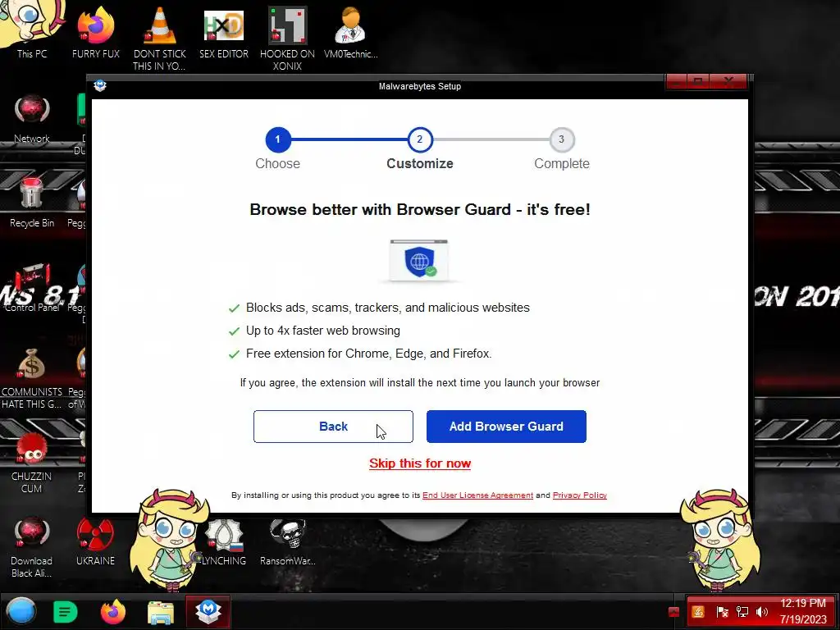The width and height of the screenshot is (840, 630).
Task: Open the HxD editor desktop icon
Action: point(224,32)
